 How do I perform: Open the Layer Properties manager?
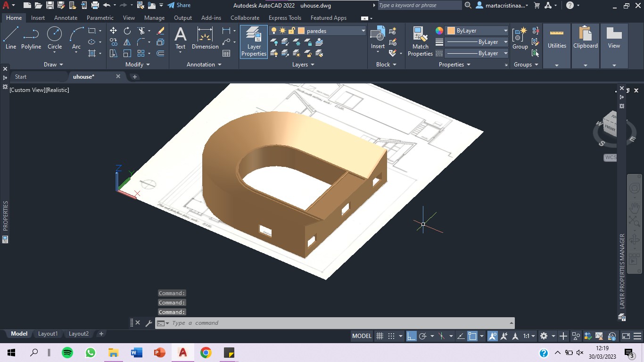click(x=254, y=41)
